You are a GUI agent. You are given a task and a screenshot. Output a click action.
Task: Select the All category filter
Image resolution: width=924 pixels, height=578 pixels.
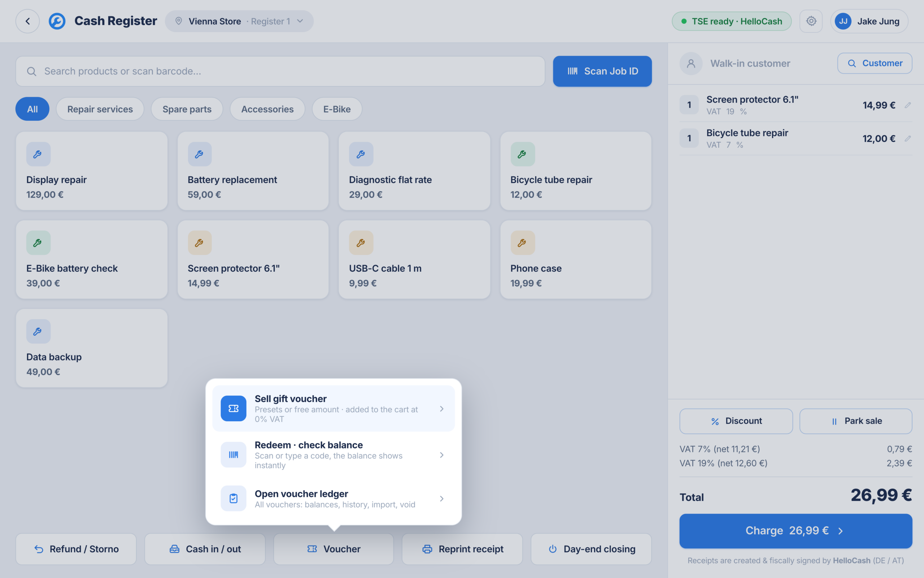point(32,109)
